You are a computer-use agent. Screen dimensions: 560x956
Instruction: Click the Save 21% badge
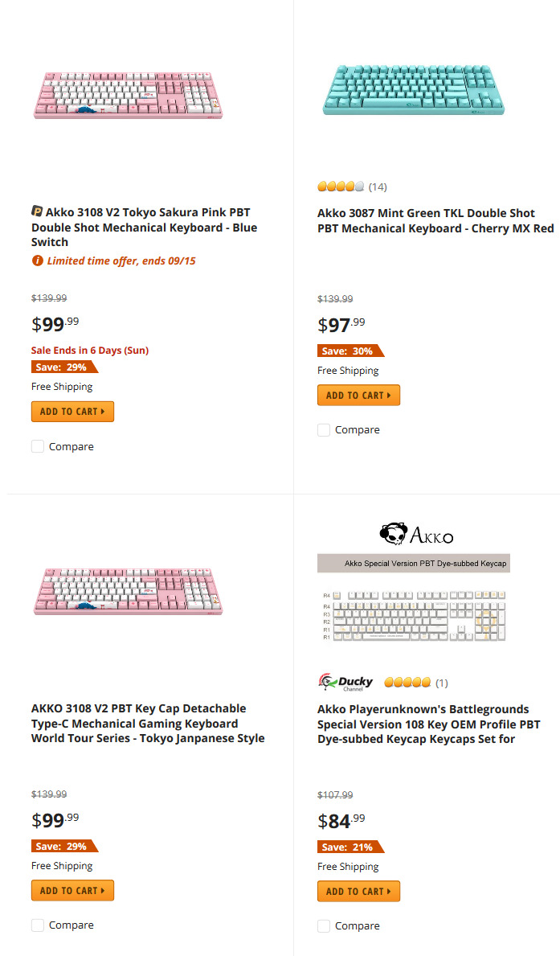[x=350, y=847]
